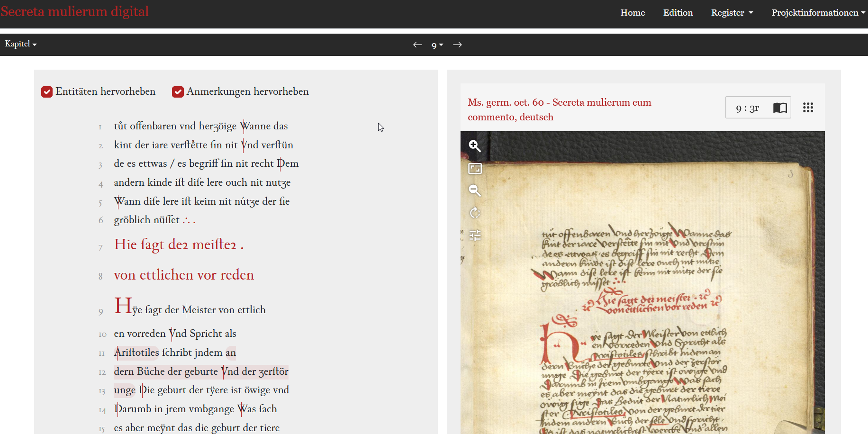Rotate the manuscript image

pos(475,213)
